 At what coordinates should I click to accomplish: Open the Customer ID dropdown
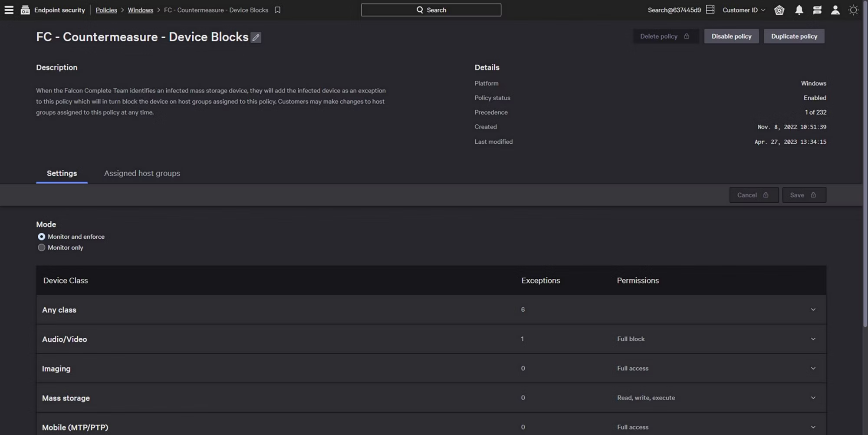[x=743, y=10]
